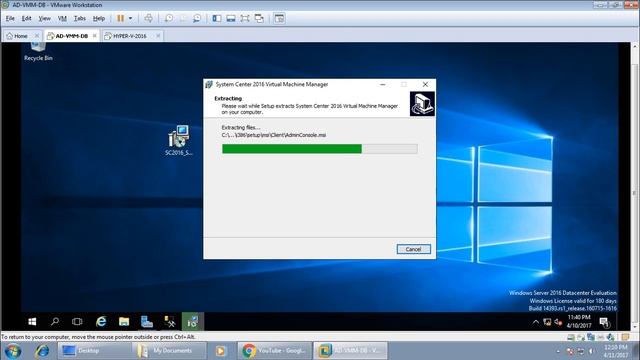The image size is (640, 360).
Task: Open guest taskbar search
Action: click(x=55, y=322)
